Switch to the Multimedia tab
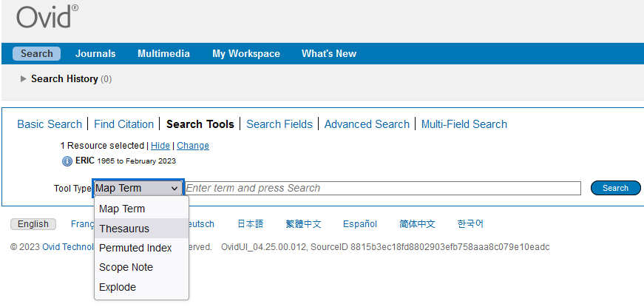This screenshot has height=307, width=644. click(x=163, y=53)
